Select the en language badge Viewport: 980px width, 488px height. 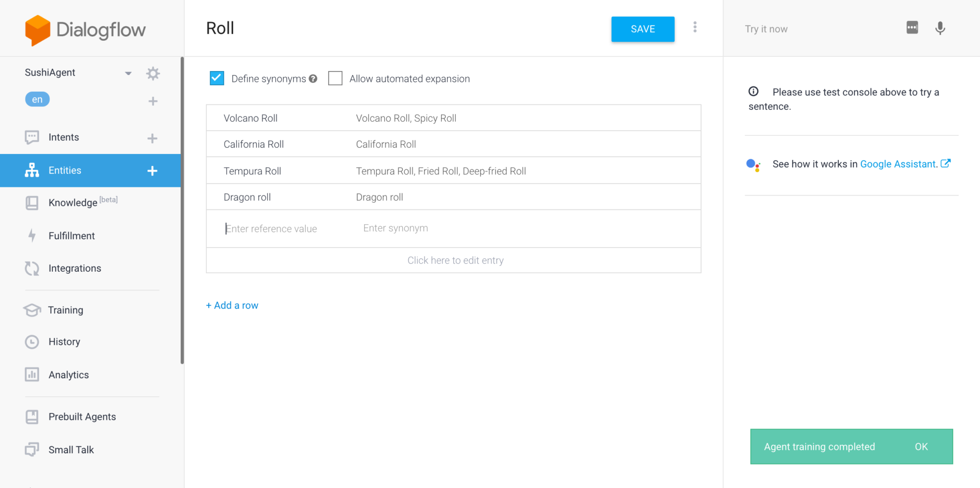click(x=37, y=100)
